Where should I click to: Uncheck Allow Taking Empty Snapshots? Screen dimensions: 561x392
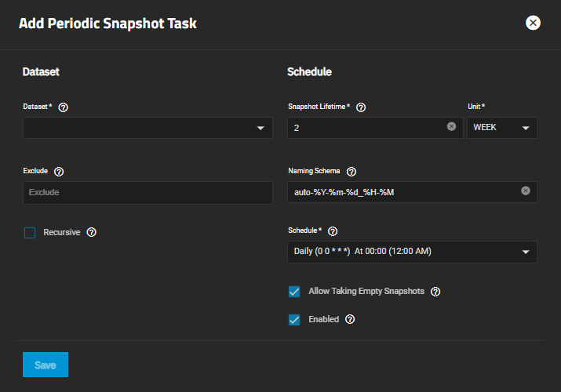tap(294, 292)
